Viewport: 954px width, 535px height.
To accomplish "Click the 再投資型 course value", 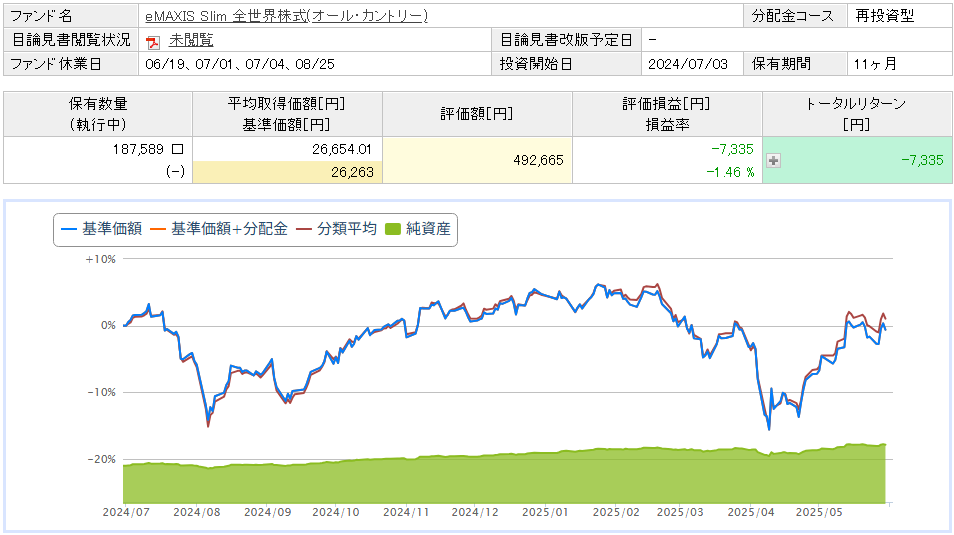I will pyautogui.click(x=885, y=16).
